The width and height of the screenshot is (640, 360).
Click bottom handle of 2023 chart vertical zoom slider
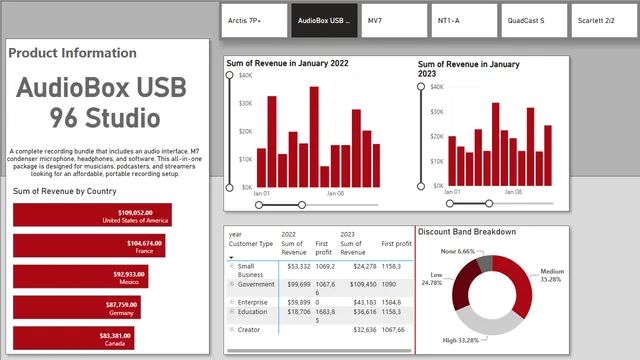pyautogui.click(x=421, y=186)
